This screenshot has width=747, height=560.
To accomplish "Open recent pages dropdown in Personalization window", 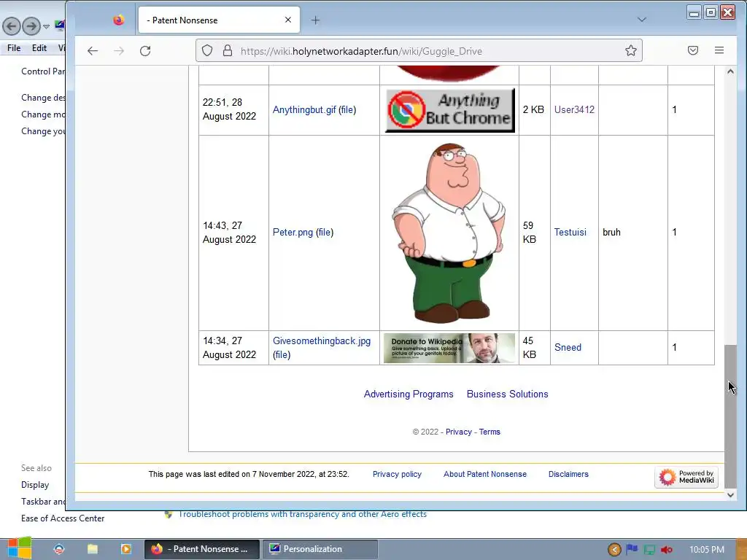I will [x=46, y=27].
